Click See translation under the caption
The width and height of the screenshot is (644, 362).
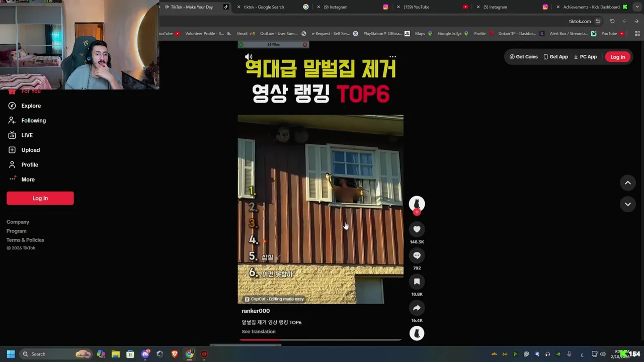pyautogui.click(x=258, y=331)
